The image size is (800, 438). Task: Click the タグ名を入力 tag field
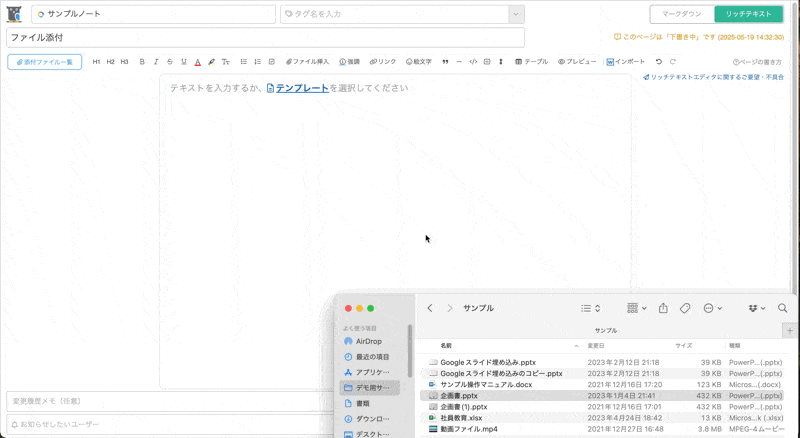pos(394,14)
